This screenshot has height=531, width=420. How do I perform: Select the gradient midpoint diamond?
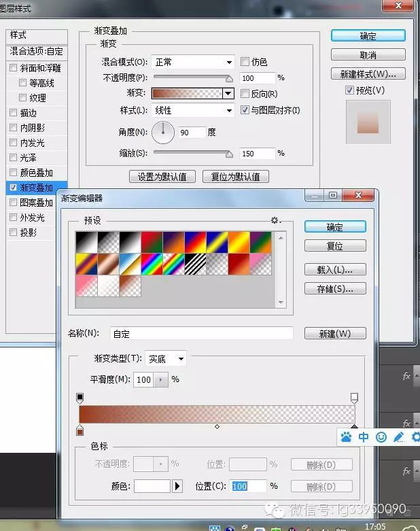[x=217, y=427]
